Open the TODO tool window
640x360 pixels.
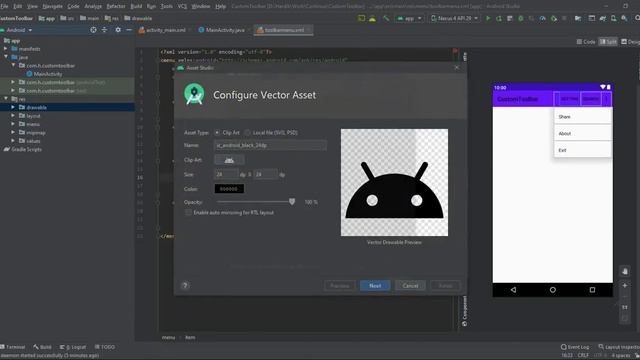(x=105, y=347)
